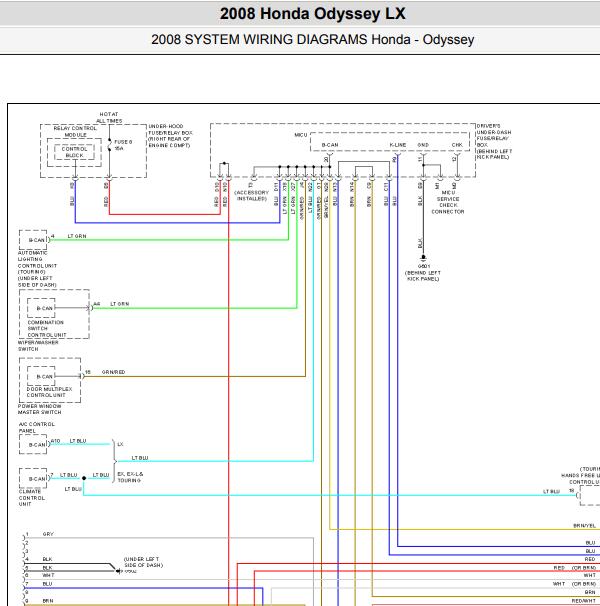Click the "HOT AT ALL TIMES" label
600x606 pixels.
(x=109, y=117)
